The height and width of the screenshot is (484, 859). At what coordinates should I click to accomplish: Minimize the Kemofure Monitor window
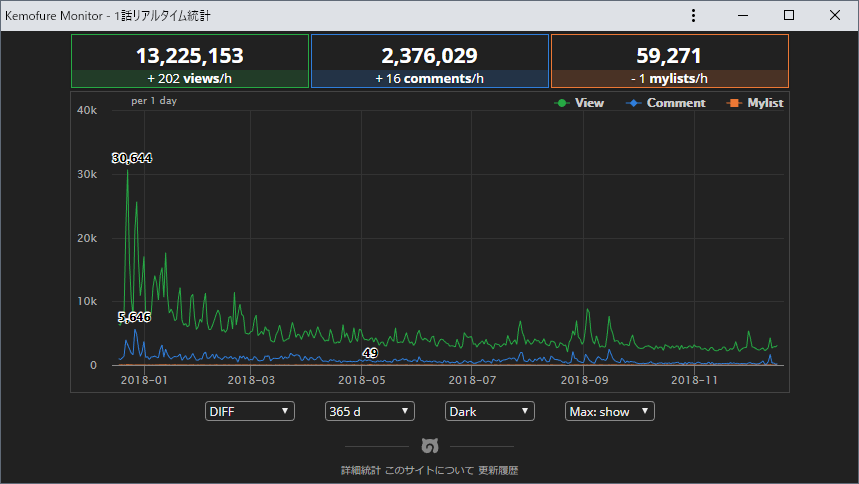743,15
